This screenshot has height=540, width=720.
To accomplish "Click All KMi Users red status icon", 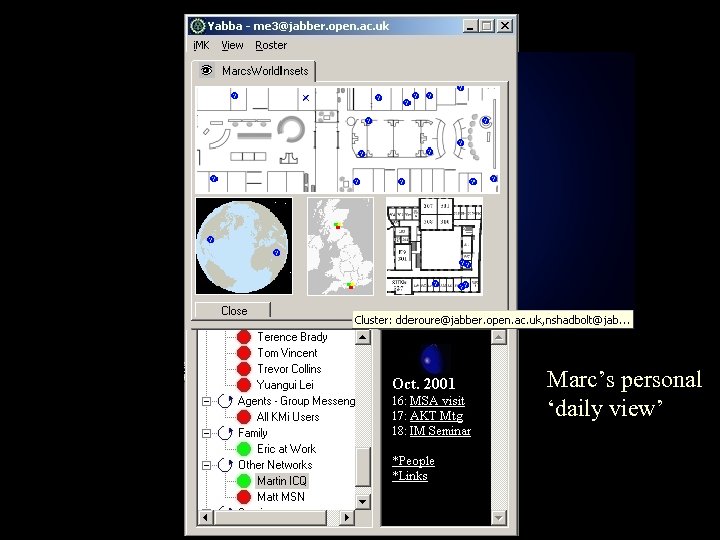I will click(x=244, y=417).
